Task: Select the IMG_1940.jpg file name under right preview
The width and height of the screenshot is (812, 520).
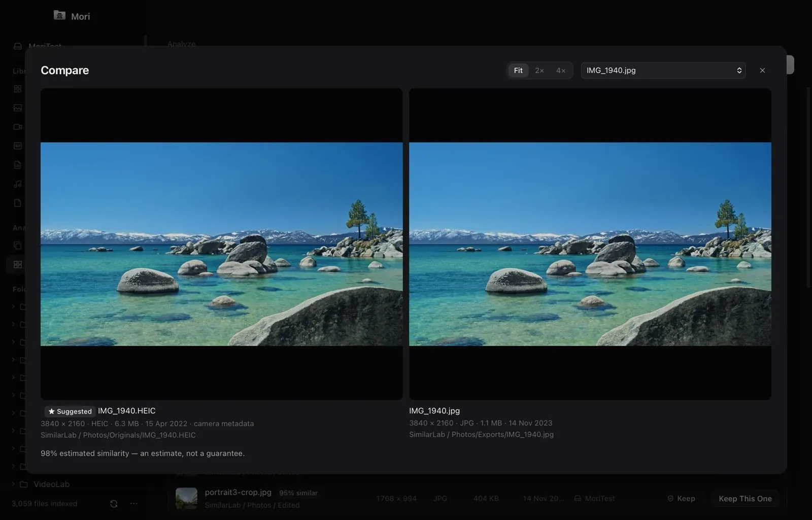Action: click(x=434, y=411)
